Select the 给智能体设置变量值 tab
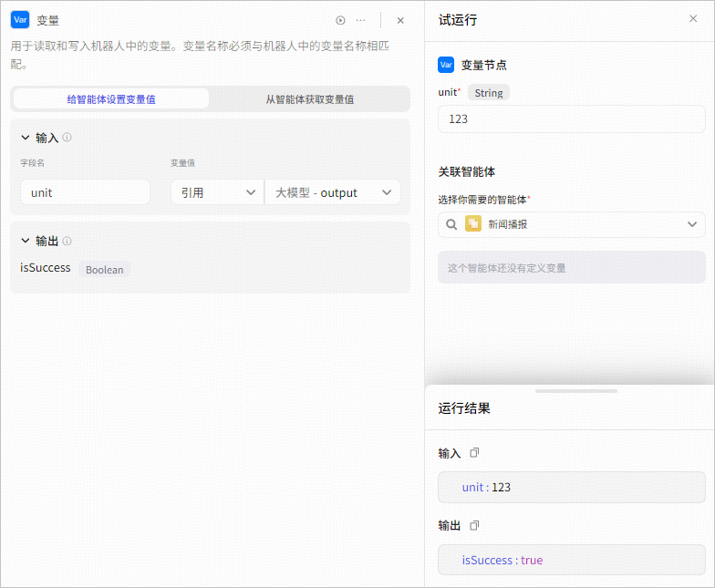This screenshot has height=588, width=715. pos(111,98)
